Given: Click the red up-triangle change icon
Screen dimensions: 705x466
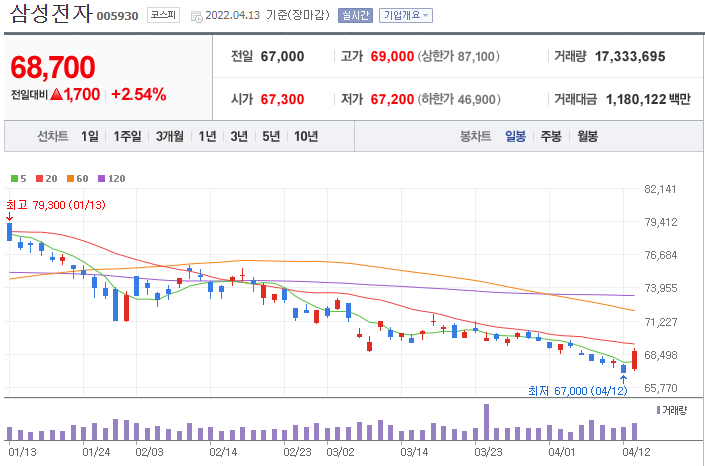Looking at the screenshot, I should [x=57, y=94].
